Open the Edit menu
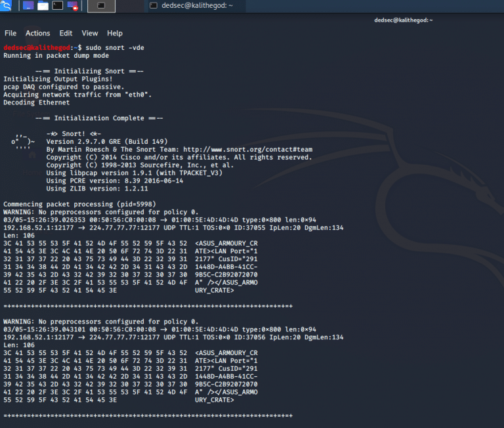Image resolution: width=504 pixels, height=428 pixels. tap(66, 33)
